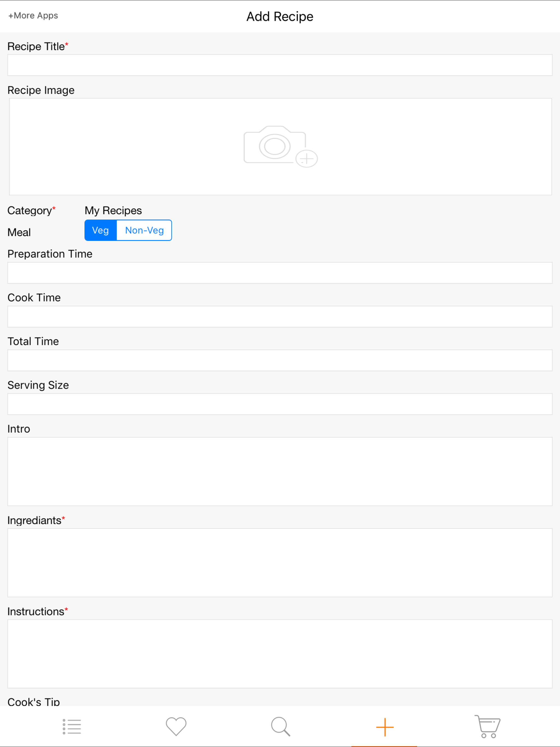Tap the camera add-photo icon
560x747 pixels.
pos(280,146)
